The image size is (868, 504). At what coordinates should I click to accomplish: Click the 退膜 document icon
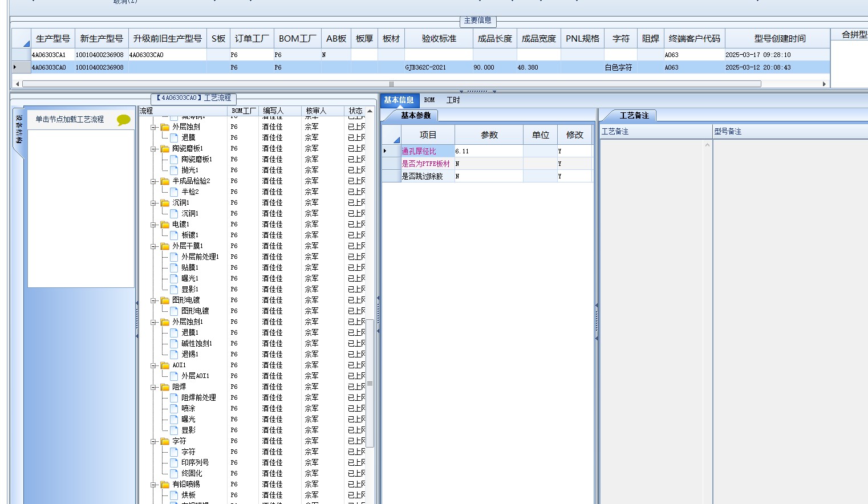point(175,137)
